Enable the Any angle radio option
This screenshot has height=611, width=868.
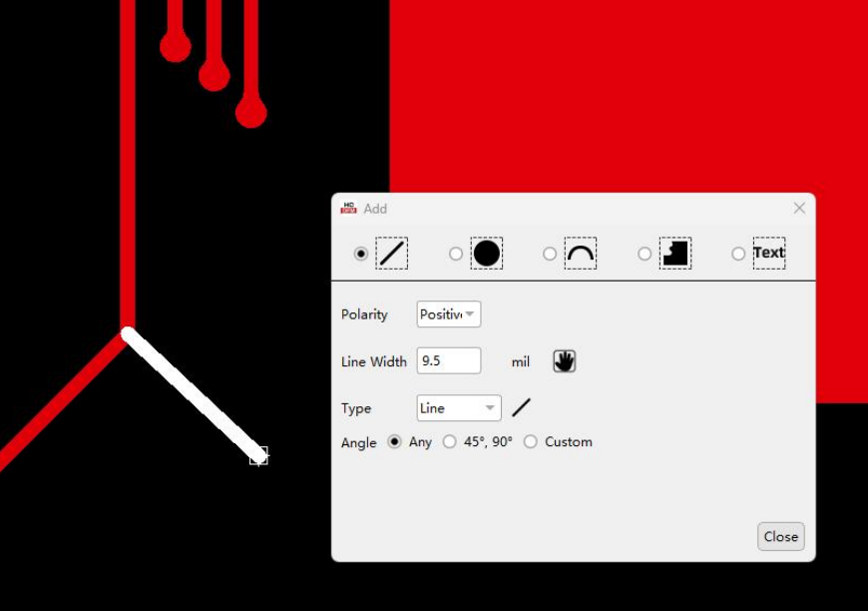[x=395, y=441]
